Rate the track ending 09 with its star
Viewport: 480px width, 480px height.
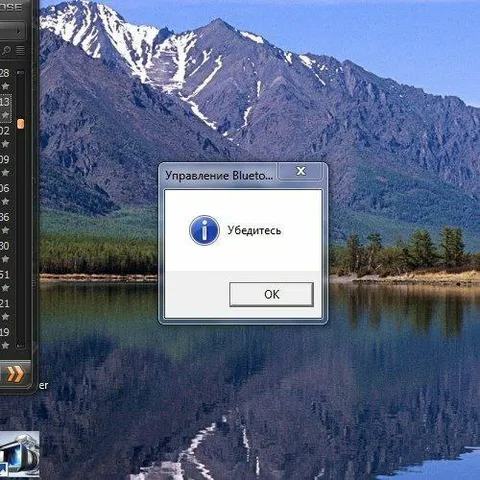click(5, 173)
